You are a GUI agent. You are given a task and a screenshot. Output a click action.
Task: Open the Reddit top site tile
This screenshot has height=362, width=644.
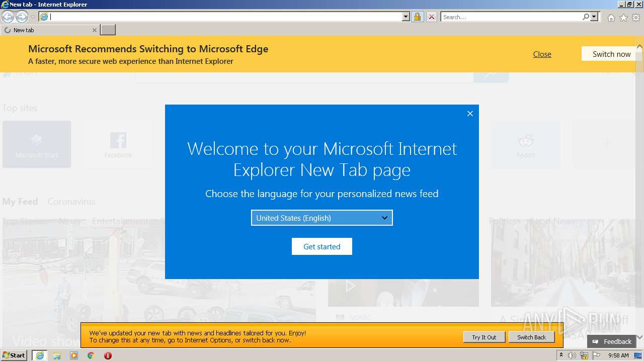point(525,144)
